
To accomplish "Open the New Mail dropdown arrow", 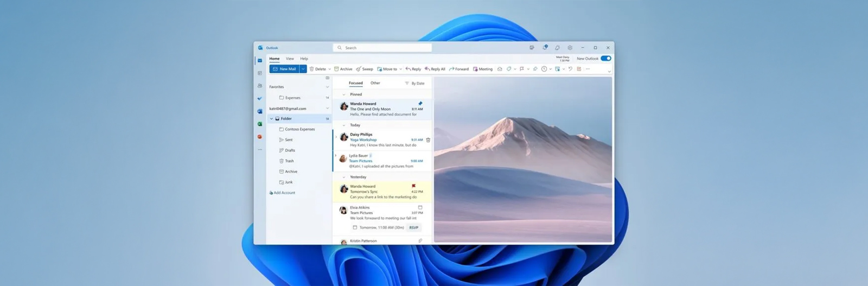I will pyautogui.click(x=303, y=69).
